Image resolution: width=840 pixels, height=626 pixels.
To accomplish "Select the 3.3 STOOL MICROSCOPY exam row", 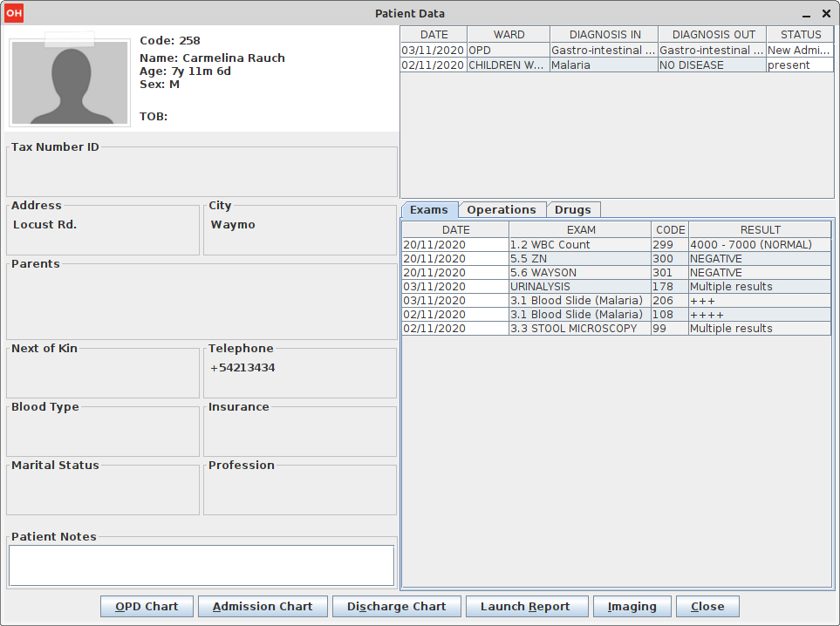I will pos(579,329).
